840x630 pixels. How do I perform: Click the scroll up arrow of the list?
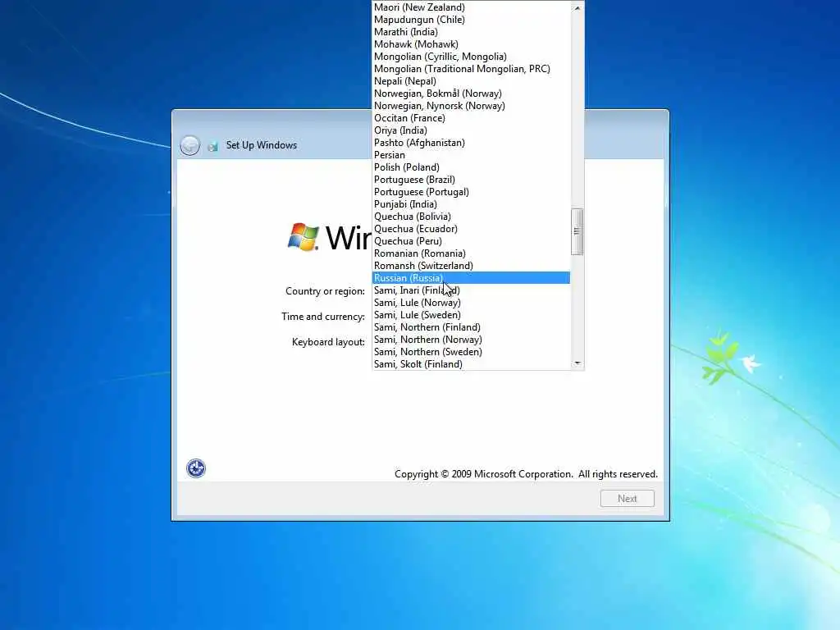(x=577, y=7)
